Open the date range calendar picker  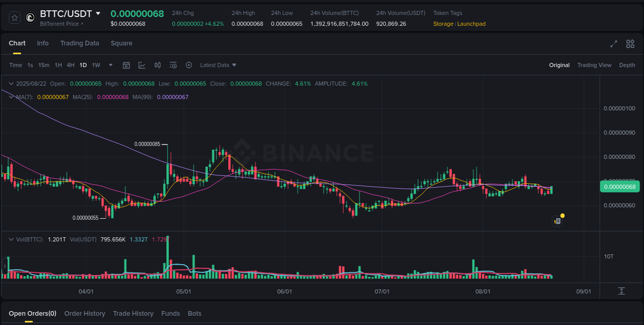coord(126,65)
